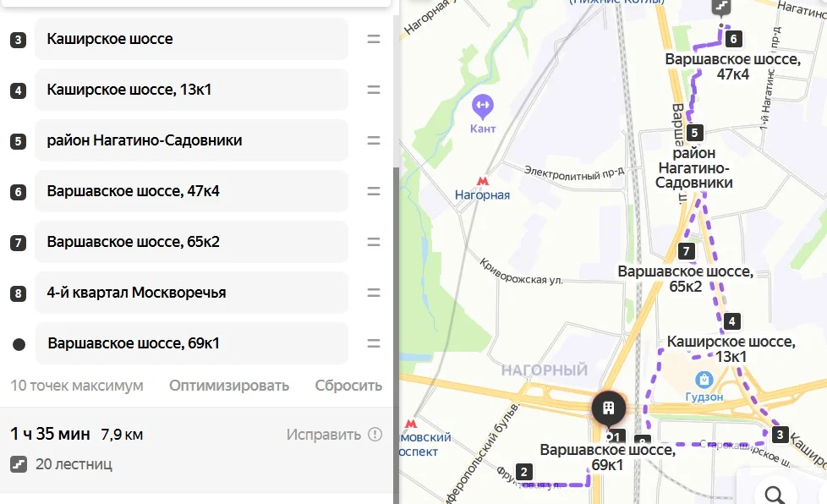
Task: Click the drag handle beside район Нагатино-Садовники
Action: [374, 140]
